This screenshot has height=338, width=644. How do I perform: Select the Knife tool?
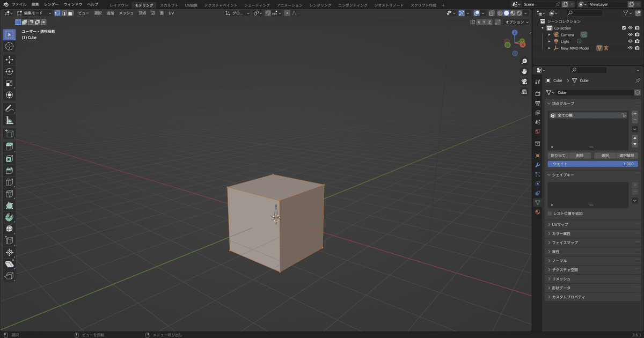tap(9, 194)
